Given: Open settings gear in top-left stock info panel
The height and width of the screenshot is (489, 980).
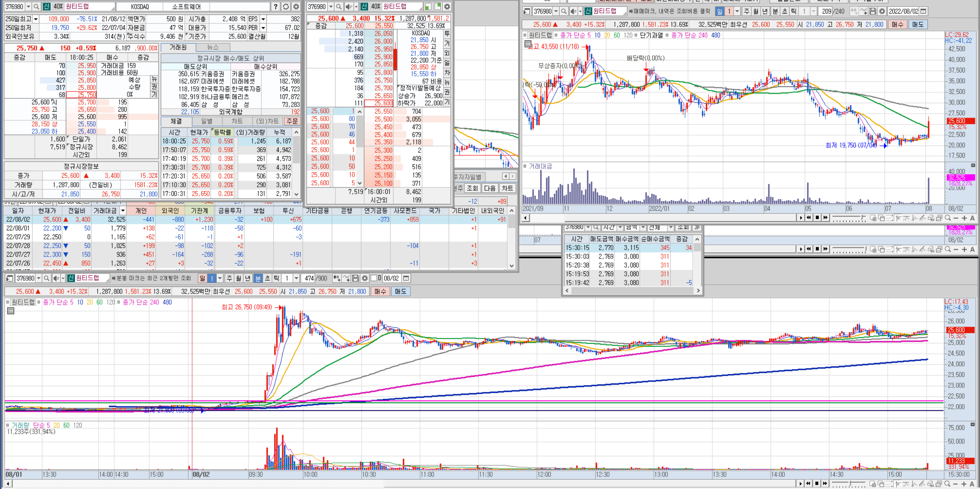Looking at the screenshot, I should 296,7.
